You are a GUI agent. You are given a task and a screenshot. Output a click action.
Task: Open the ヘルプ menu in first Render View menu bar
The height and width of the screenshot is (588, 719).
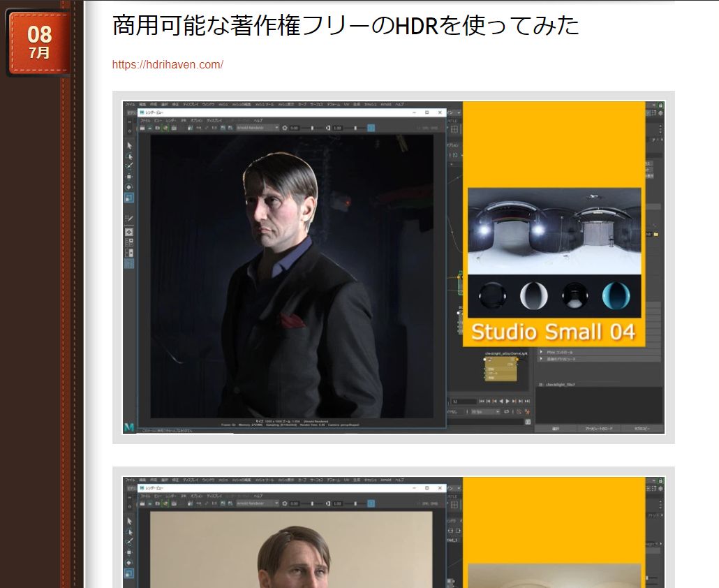(x=258, y=121)
